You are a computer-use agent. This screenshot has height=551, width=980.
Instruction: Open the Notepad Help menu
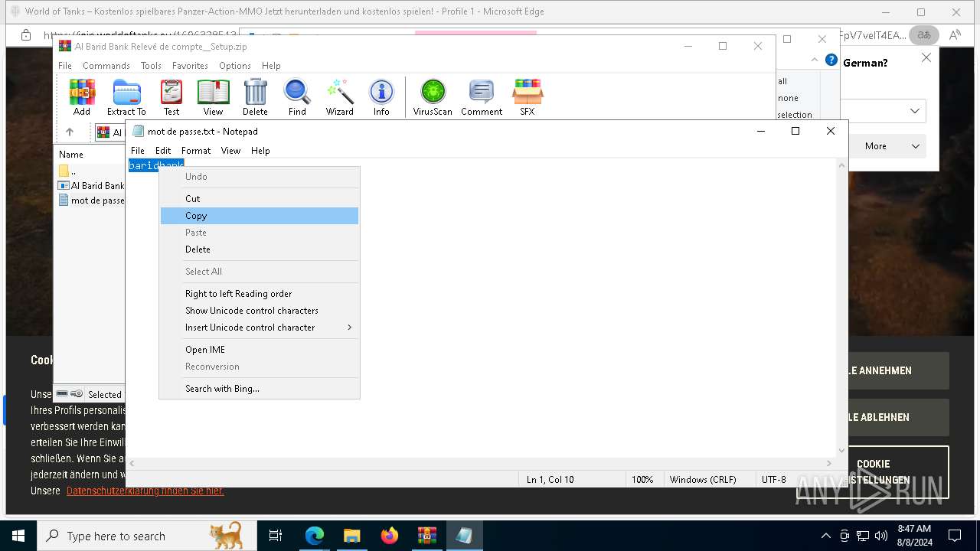click(x=260, y=151)
